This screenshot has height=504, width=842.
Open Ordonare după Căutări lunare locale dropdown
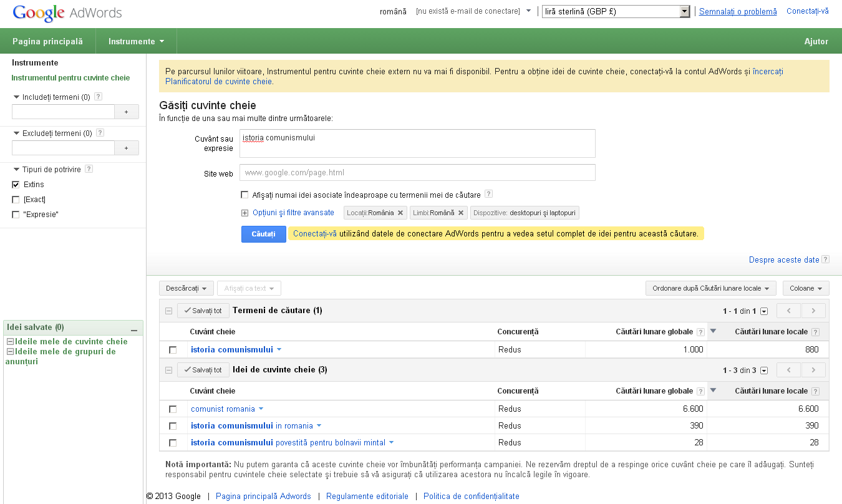click(711, 288)
